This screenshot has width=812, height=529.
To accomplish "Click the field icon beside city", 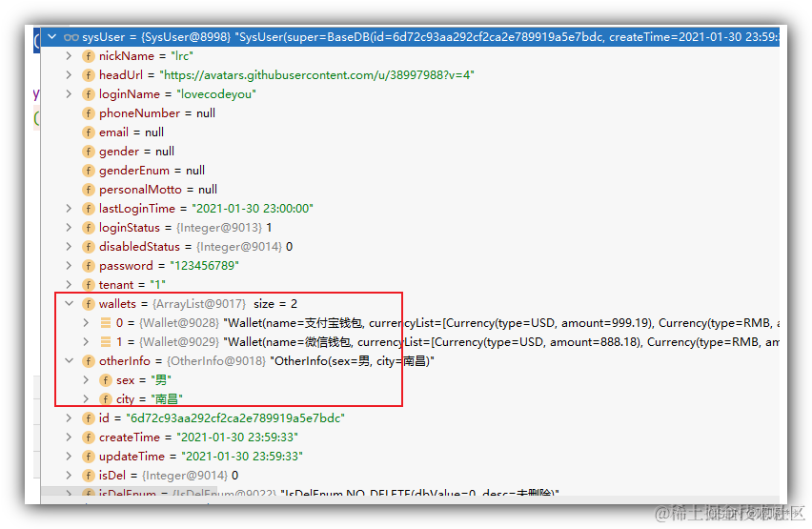I will coord(106,399).
